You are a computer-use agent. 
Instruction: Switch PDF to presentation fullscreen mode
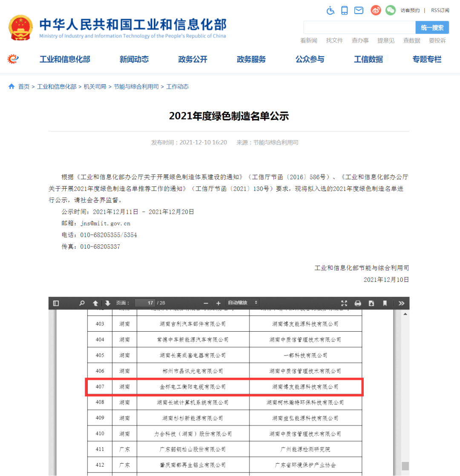pos(344,303)
